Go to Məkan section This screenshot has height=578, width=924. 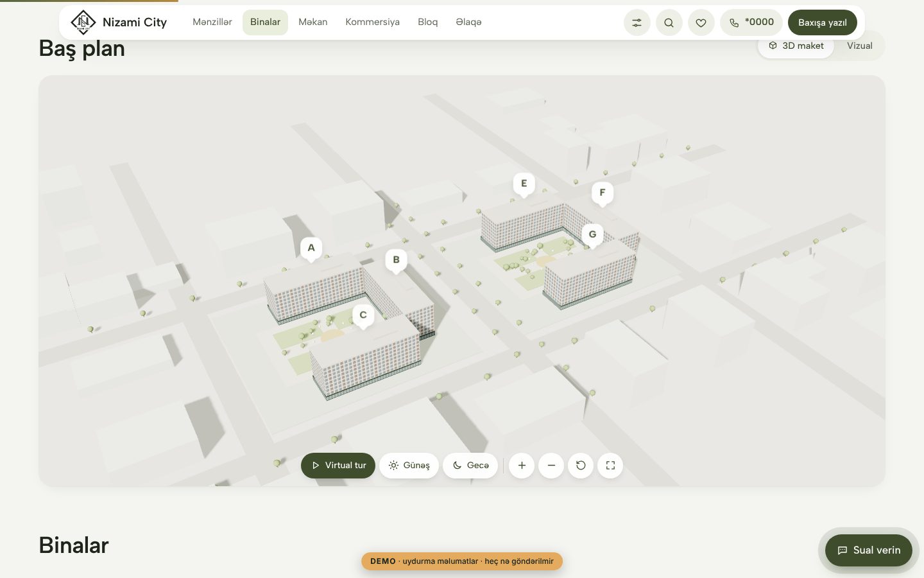pyautogui.click(x=313, y=22)
